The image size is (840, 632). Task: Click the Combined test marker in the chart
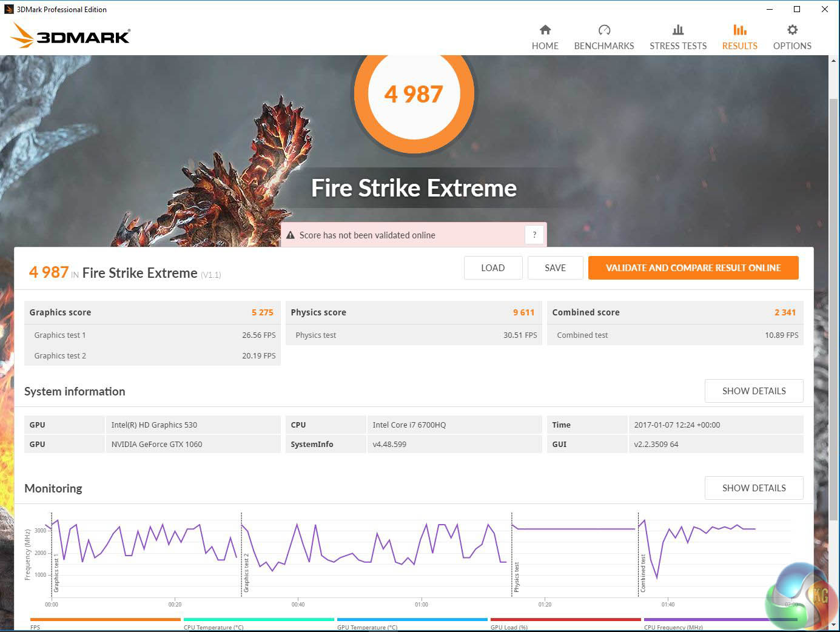coord(643,573)
